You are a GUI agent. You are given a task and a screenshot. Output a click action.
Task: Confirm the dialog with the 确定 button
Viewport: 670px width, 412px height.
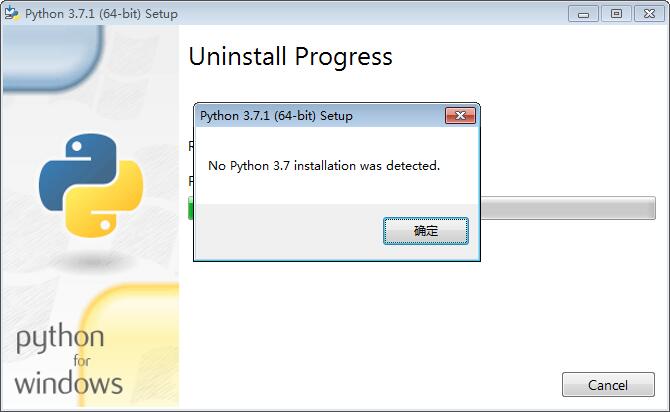point(426,231)
